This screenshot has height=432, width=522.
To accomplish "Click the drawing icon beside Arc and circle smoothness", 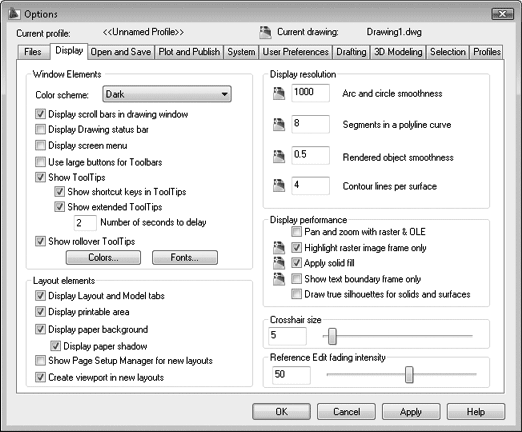I will pos(279,93).
